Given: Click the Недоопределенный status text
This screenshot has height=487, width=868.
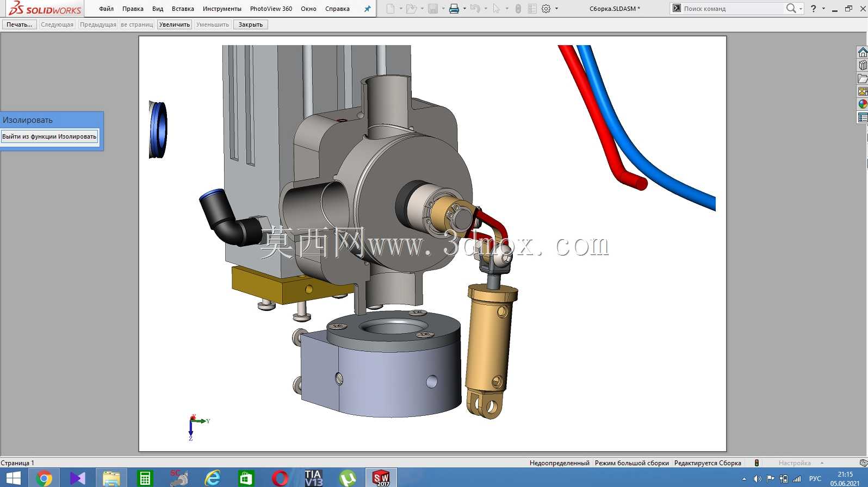Looking at the screenshot, I should coord(560,463).
